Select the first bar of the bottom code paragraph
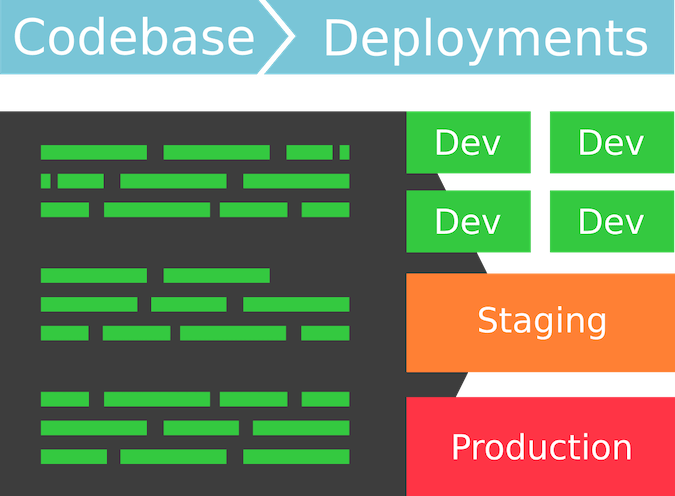Viewport: 675px width, 496px height. (64, 399)
